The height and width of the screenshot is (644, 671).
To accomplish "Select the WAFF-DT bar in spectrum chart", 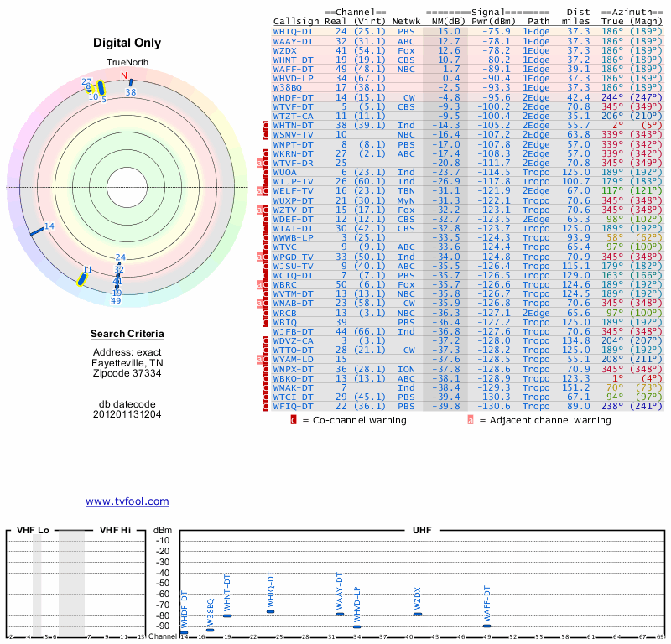I will click(x=486, y=626).
